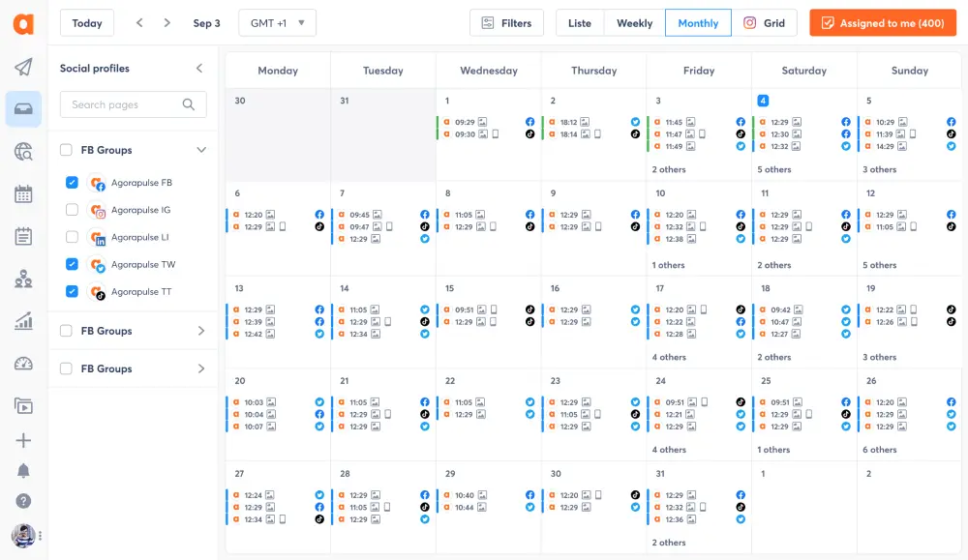Open the bar chart reports icon
Viewport: 968px width, 560px height.
pyautogui.click(x=23, y=321)
